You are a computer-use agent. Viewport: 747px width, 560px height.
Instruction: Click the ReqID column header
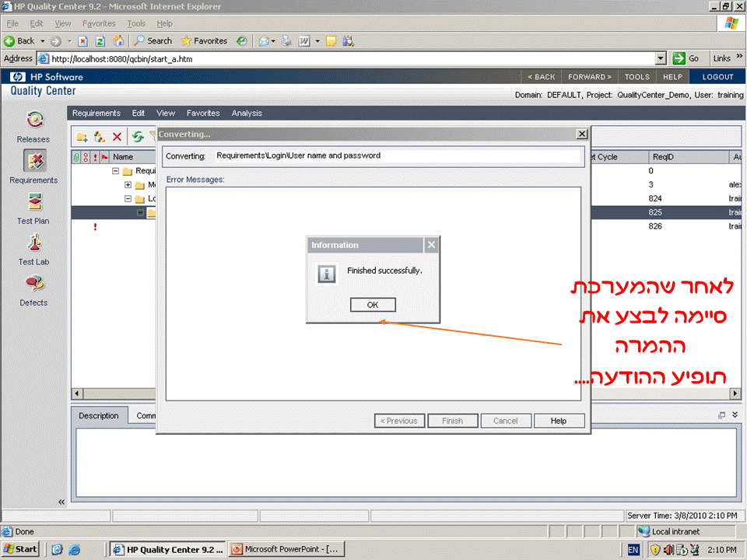689,156
